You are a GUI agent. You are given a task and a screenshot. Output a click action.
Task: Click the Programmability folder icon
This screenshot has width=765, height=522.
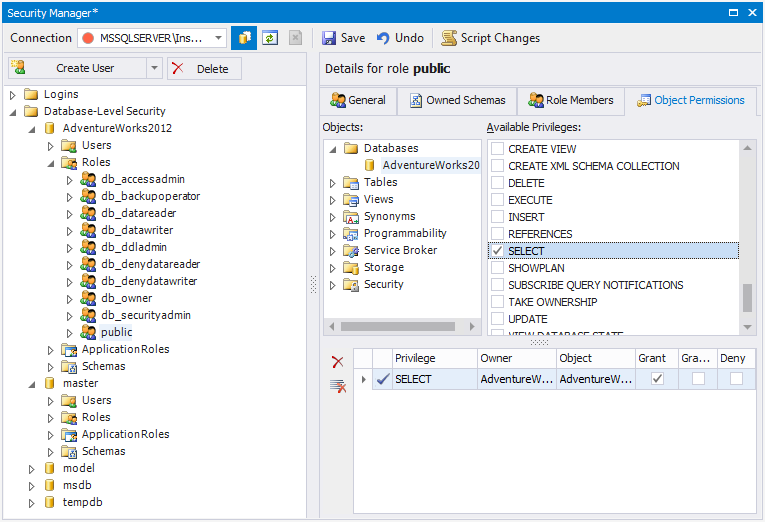point(351,234)
